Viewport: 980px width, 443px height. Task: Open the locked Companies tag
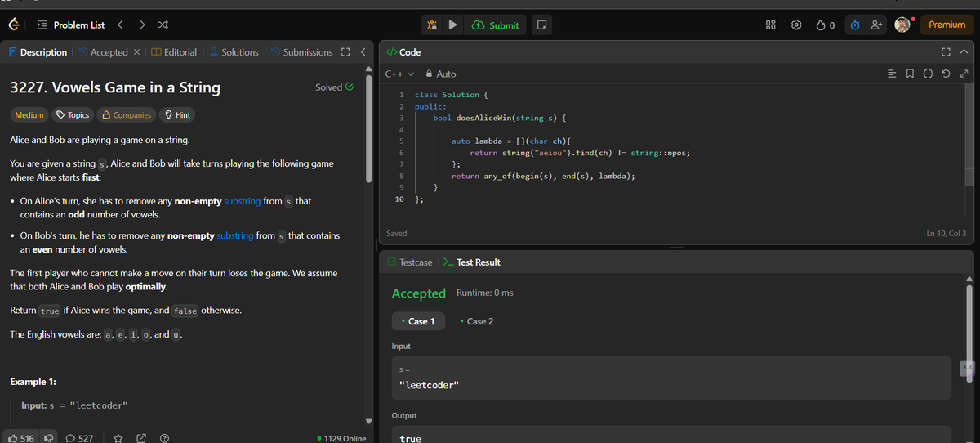(126, 115)
